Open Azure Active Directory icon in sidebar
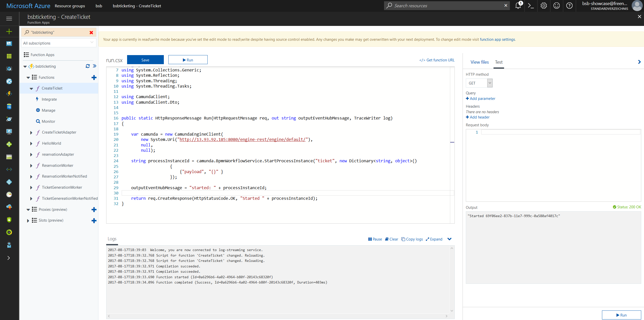Viewport: 644px width, 320px height. tap(9, 182)
